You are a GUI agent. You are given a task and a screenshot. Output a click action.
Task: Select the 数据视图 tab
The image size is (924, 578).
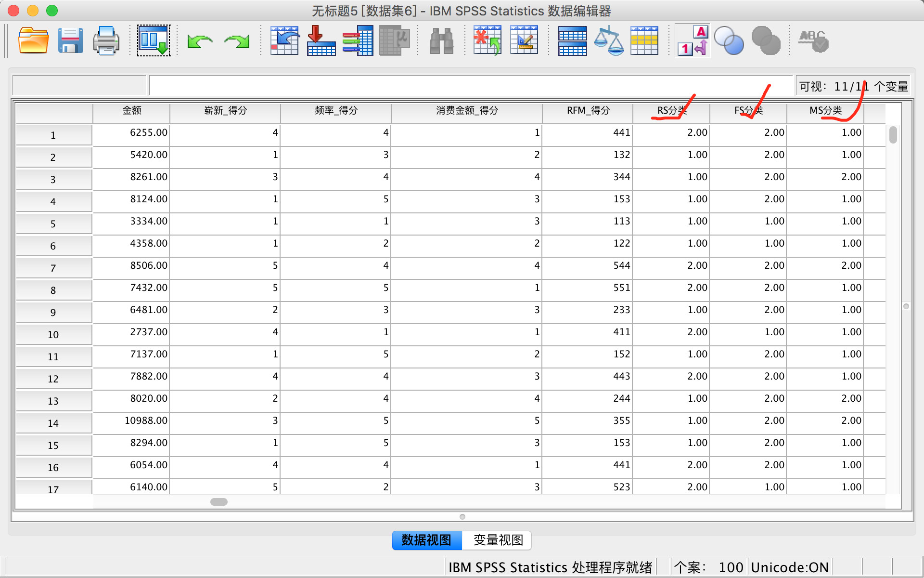[x=426, y=540]
